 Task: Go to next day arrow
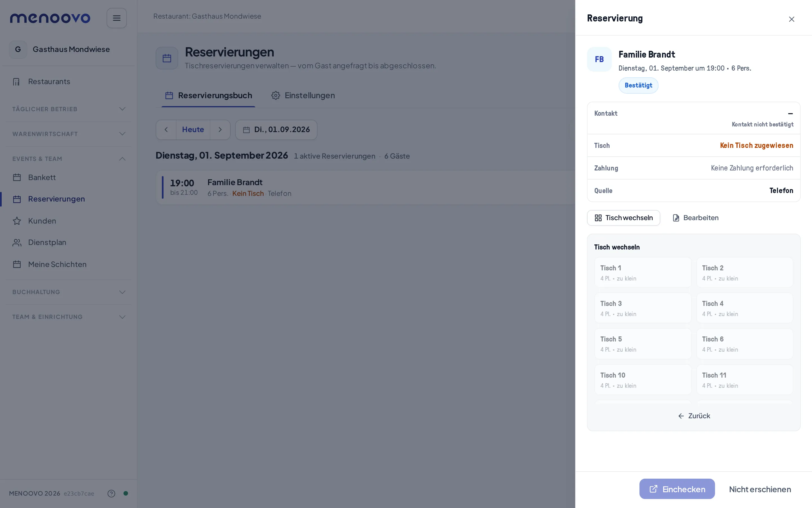click(220, 130)
